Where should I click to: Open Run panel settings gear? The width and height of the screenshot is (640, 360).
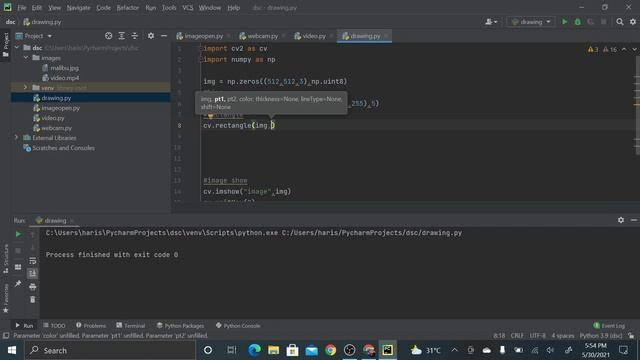pyautogui.click(x=621, y=220)
